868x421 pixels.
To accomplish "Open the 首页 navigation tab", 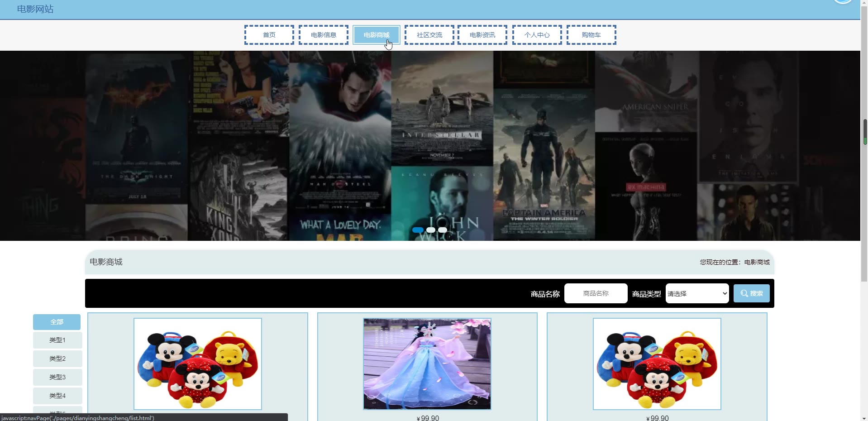I will tap(269, 35).
